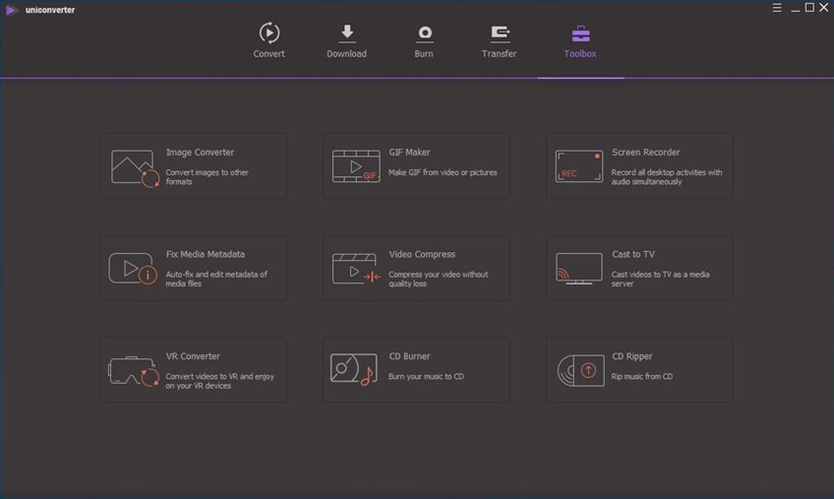Maximize the uniconverter window
Image resolution: width=834 pixels, height=499 pixels.
coord(810,7)
